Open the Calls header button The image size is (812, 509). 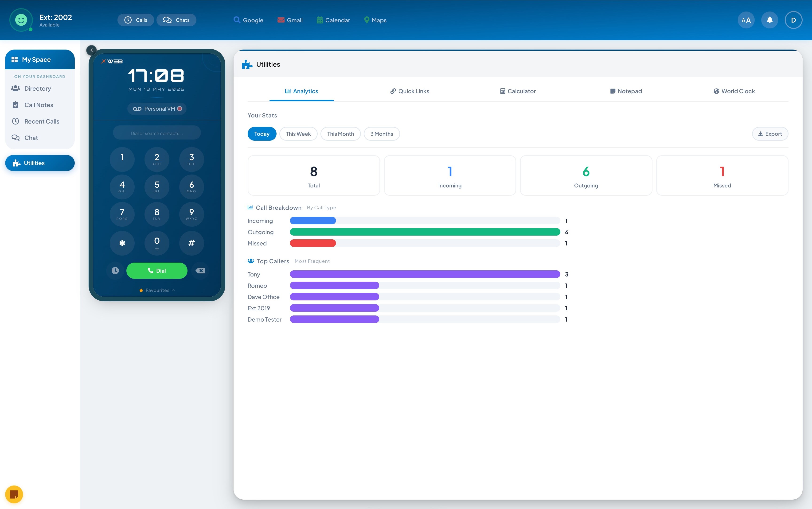pyautogui.click(x=136, y=20)
